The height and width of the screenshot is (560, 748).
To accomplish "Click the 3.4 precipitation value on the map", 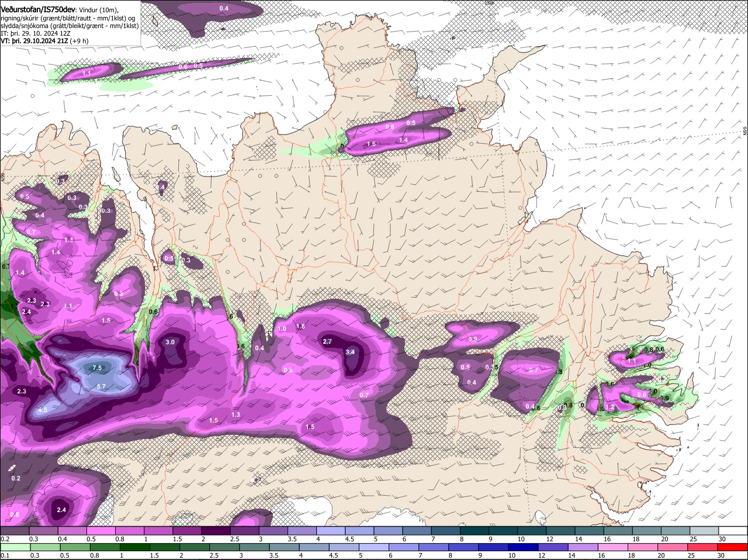I will (350, 352).
